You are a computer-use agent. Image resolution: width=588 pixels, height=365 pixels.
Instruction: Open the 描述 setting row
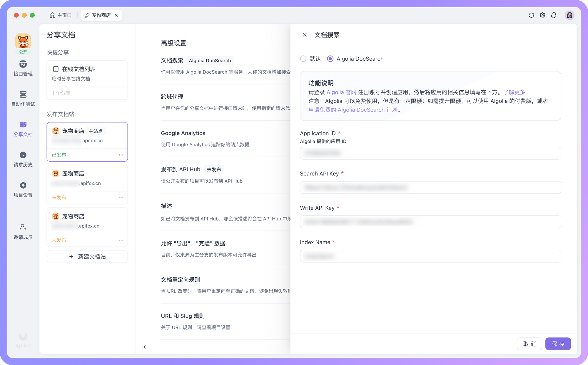click(225, 212)
